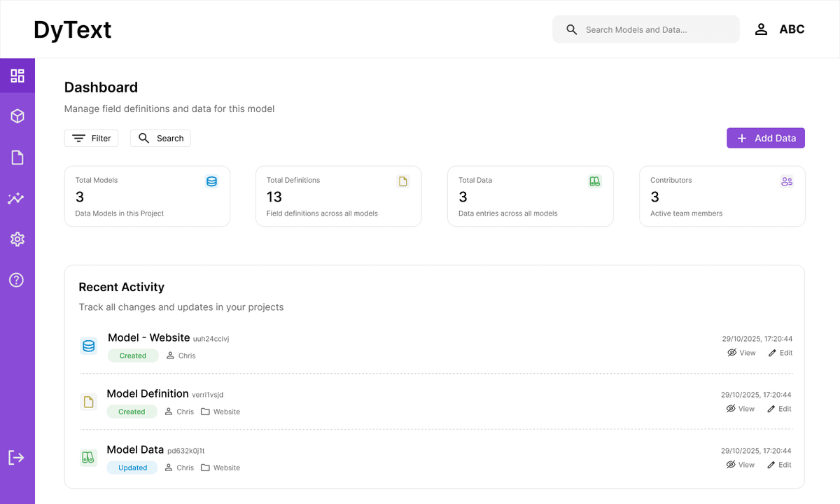This screenshot has height=504, width=840.
Task: View the Model - Website activity entry
Action: (x=741, y=353)
